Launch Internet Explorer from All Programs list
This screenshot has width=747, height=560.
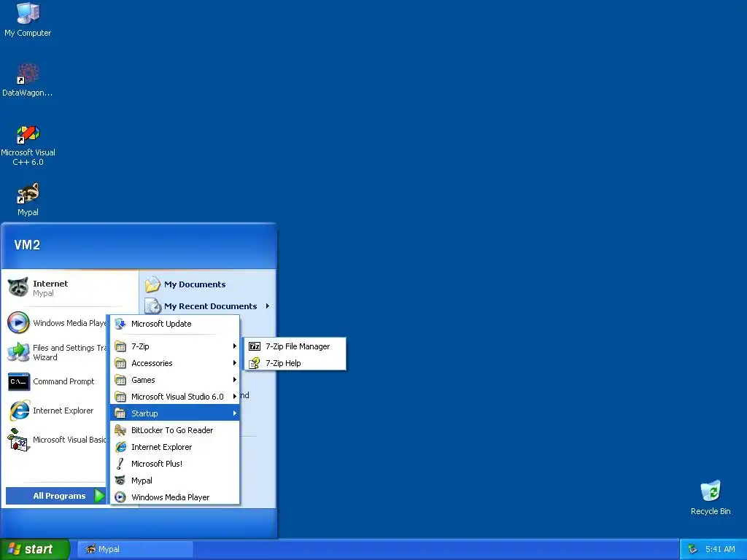pos(174,447)
